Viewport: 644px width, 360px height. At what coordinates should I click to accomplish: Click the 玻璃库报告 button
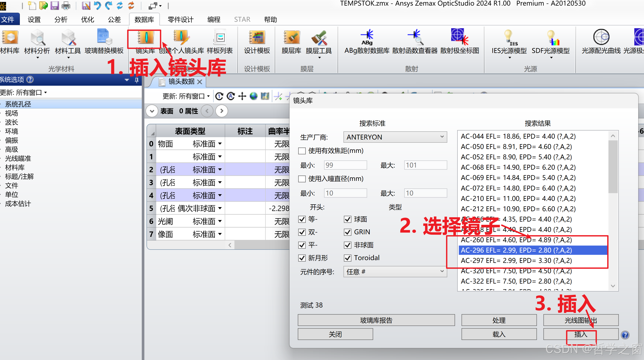(x=376, y=320)
